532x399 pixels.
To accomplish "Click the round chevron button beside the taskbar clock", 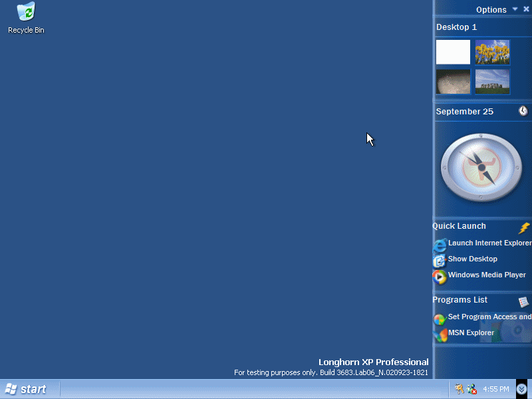I will pos(521,389).
